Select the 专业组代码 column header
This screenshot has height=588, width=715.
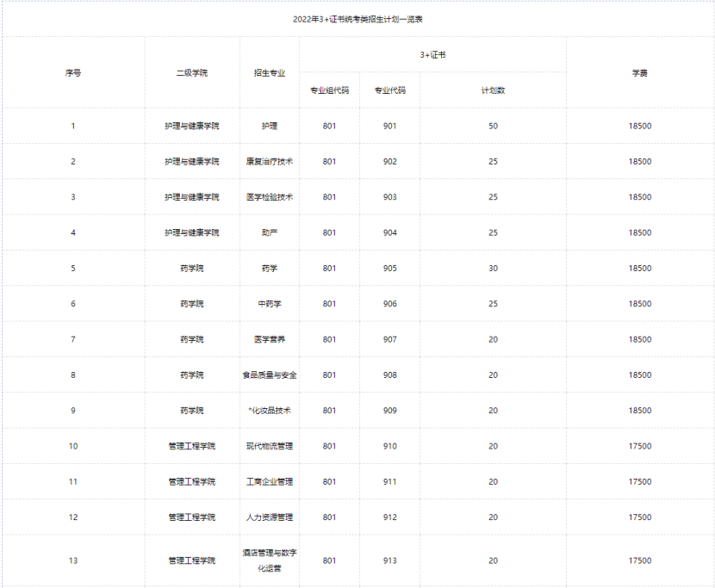329,90
